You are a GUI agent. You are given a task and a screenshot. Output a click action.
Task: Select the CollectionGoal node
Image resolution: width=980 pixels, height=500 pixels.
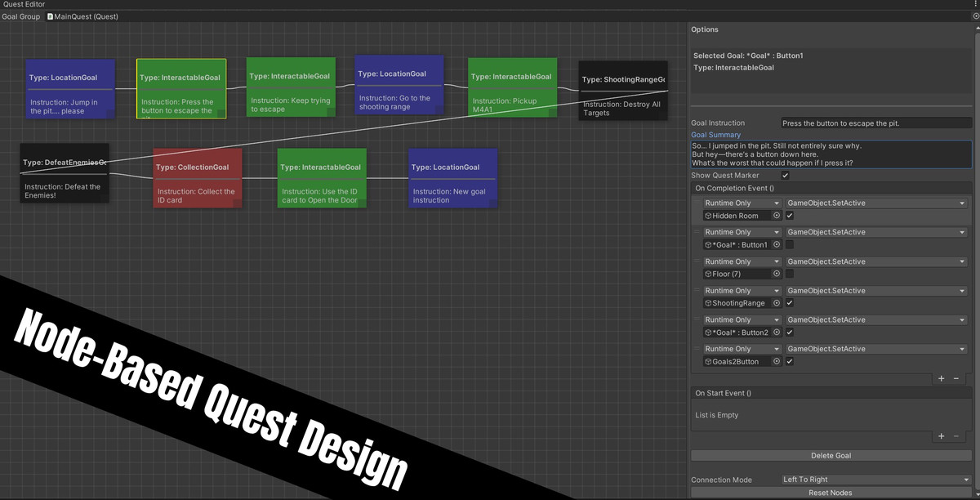click(198, 179)
